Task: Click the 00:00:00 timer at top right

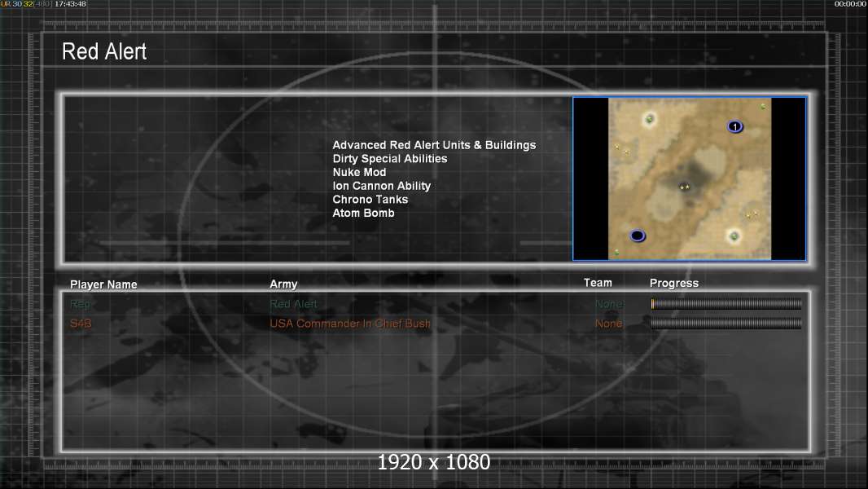Action: point(850,4)
